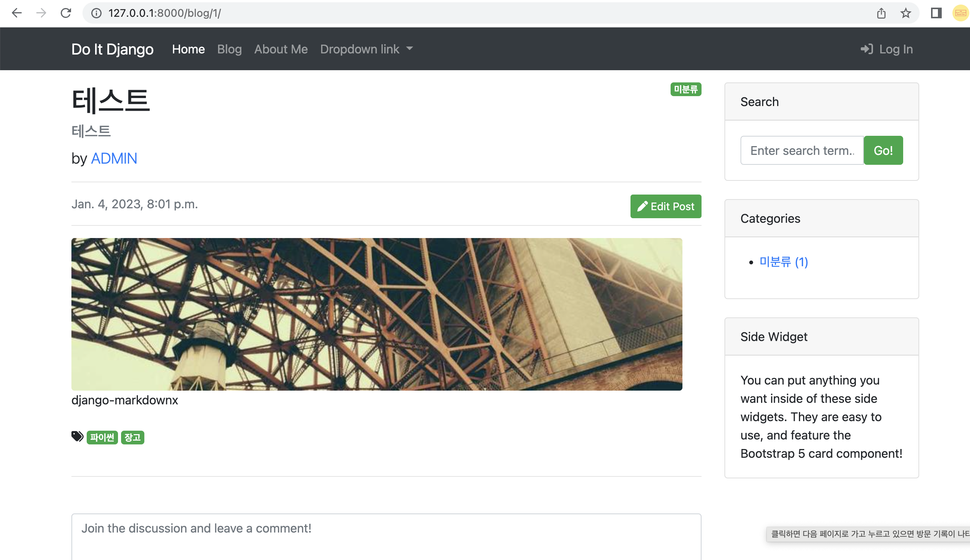Click the search term input field
This screenshot has width=970, height=560.
coord(802,150)
